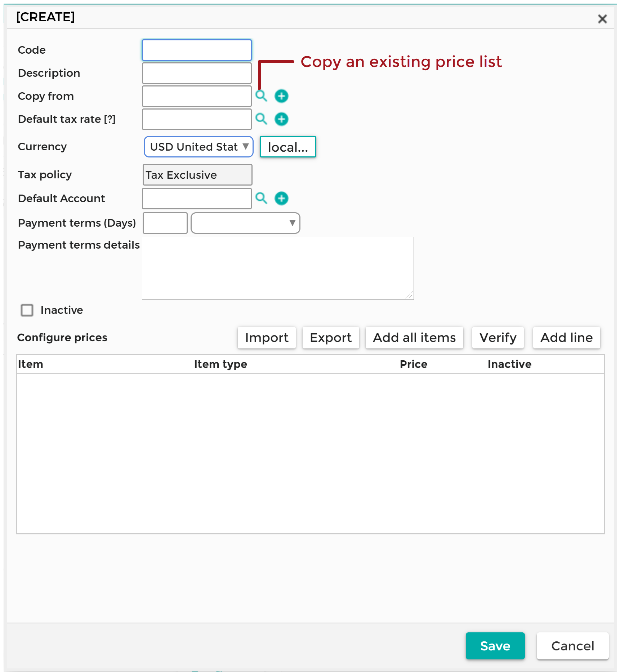620x672 pixels.
Task: Add new price list beside Copy from
Action: pos(281,96)
